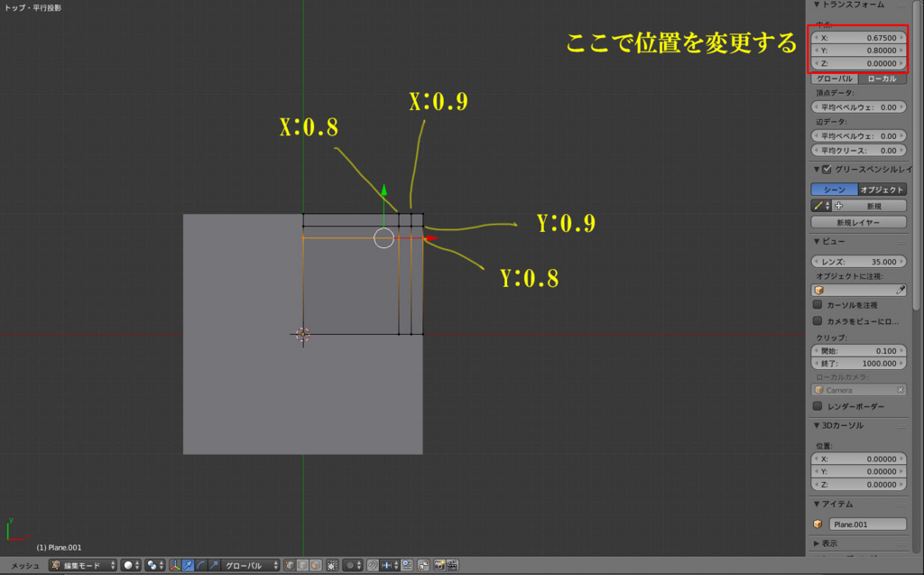Click the 新規 grease pencil button
The image size is (924, 575).
click(x=869, y=206)
